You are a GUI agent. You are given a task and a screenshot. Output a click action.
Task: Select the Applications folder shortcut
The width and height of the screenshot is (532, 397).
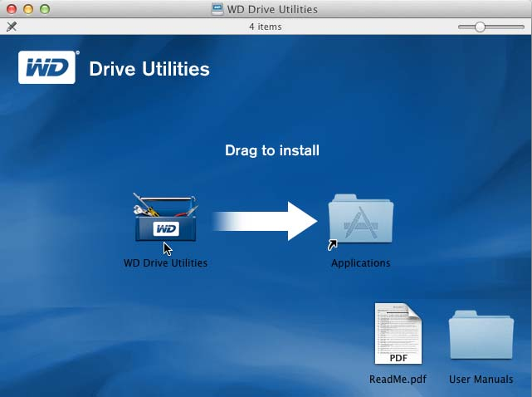pyautogui.click(x=361, y=220)
